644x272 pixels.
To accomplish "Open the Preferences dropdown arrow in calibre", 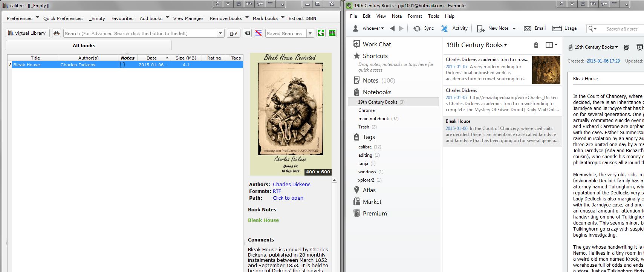I will tap(37, 17).
